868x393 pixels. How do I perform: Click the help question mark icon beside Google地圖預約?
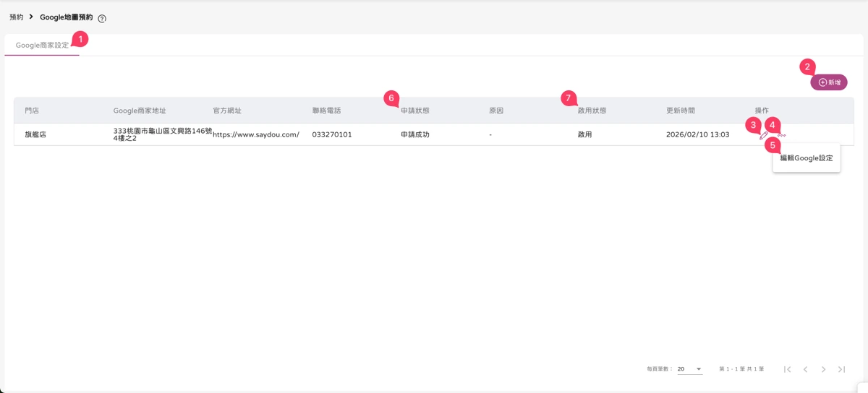click(102, 19)
